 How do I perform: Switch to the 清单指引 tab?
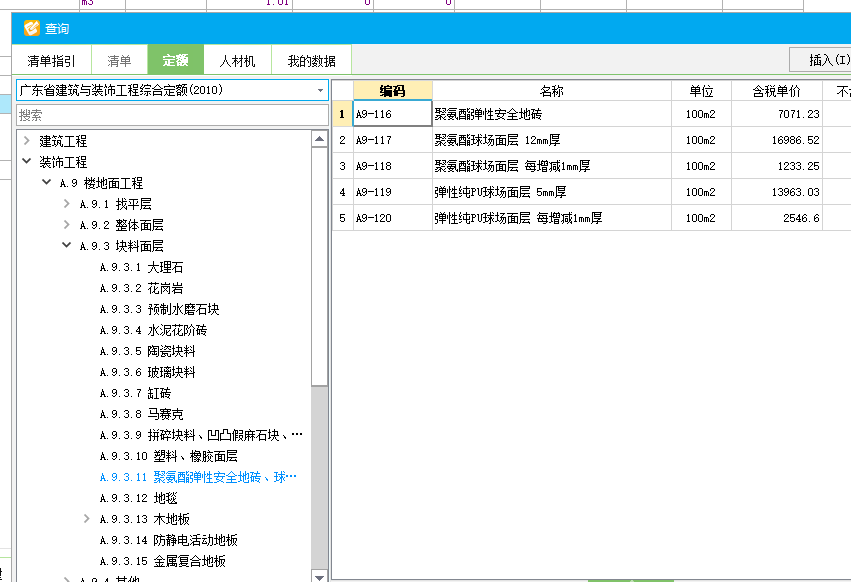52,60
